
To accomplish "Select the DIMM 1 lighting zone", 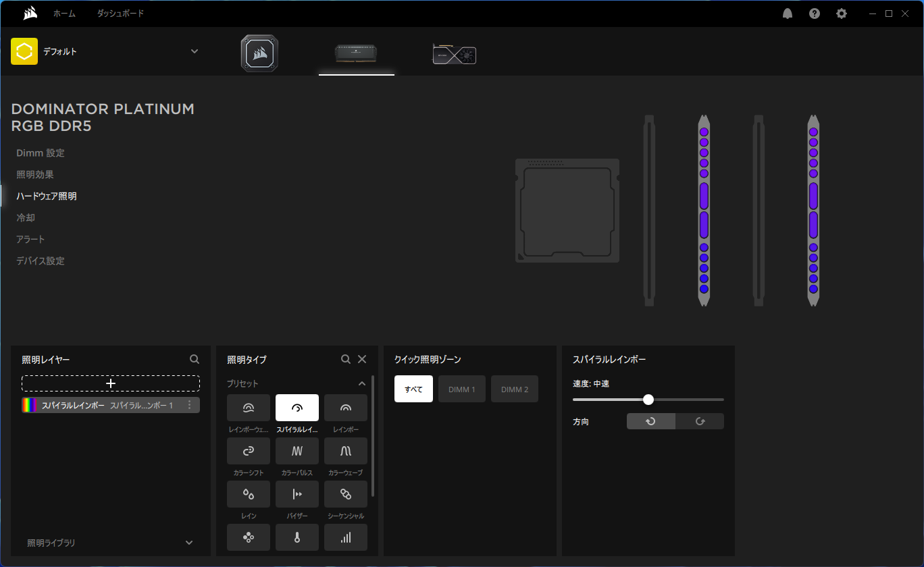I will [x=462, y=389].
